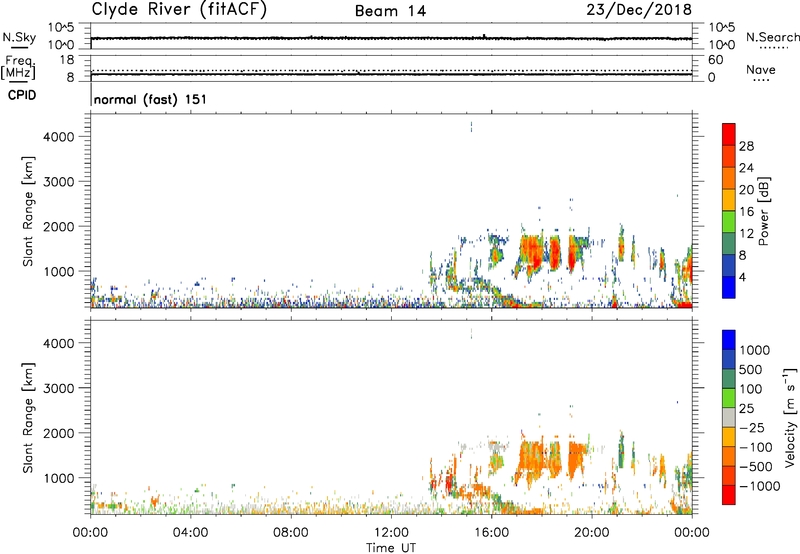Click the 'Freq. [MHz]' axis label
This screenshot has width=800, height=554.
point(18,68)
